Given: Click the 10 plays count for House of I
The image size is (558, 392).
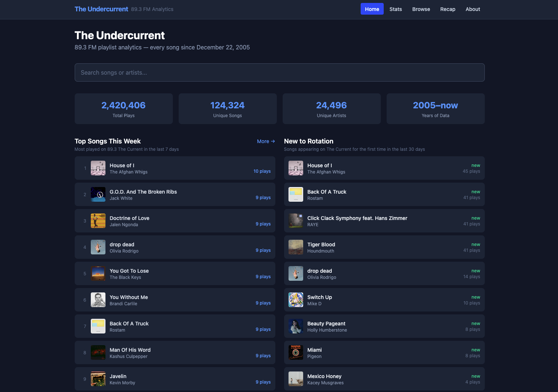Looking at the screenshot, I should [262, 171].
